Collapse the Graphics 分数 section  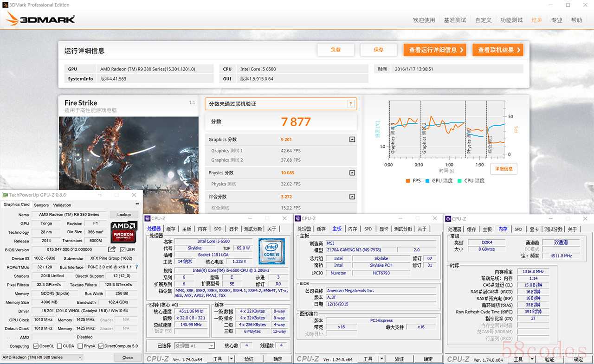click(352, 140)
